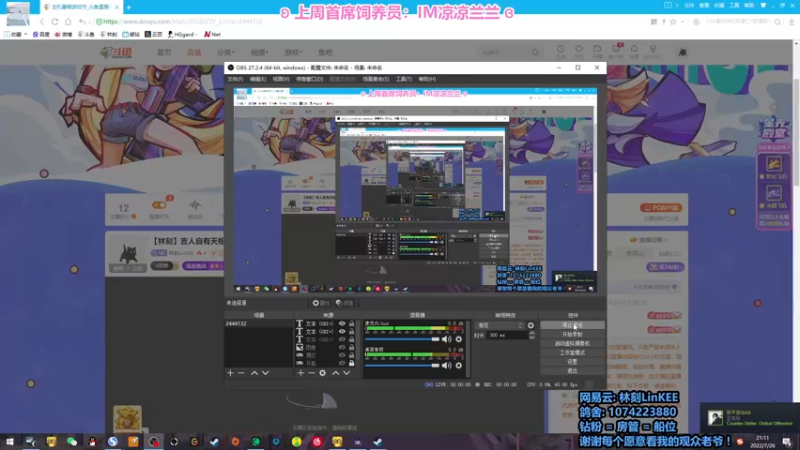Open OBS 帮助(H) menu
Screen dimensions: 800x450
pyautogui.click(x=427, y=79)
